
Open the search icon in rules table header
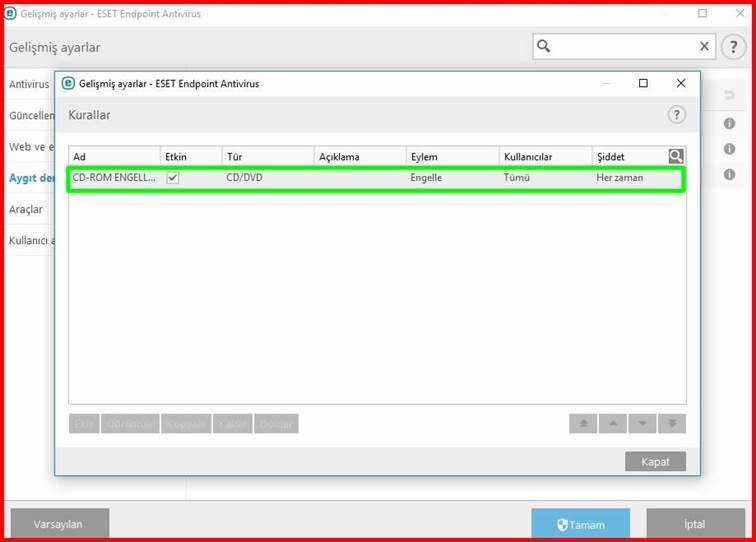675,156
